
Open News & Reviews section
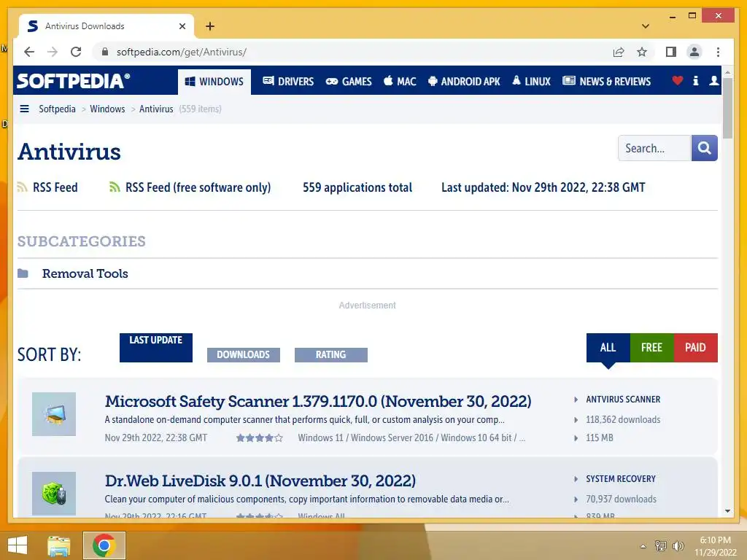click(x=606, y=82)
